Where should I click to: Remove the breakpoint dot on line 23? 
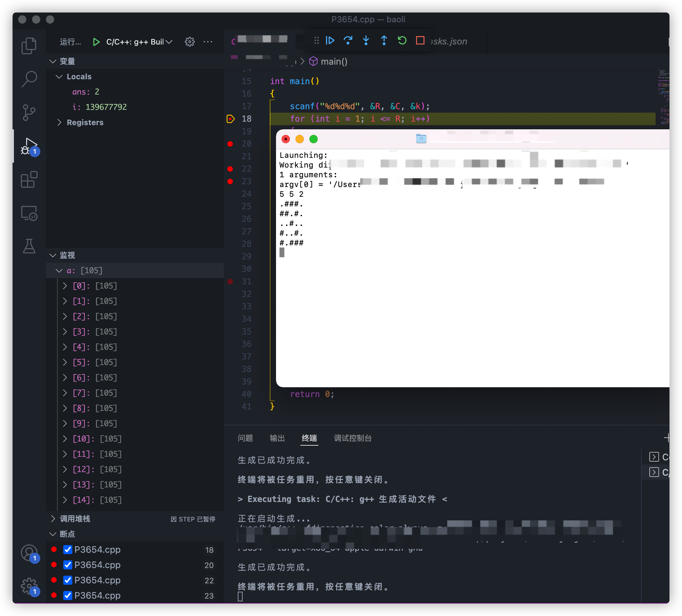230,181
